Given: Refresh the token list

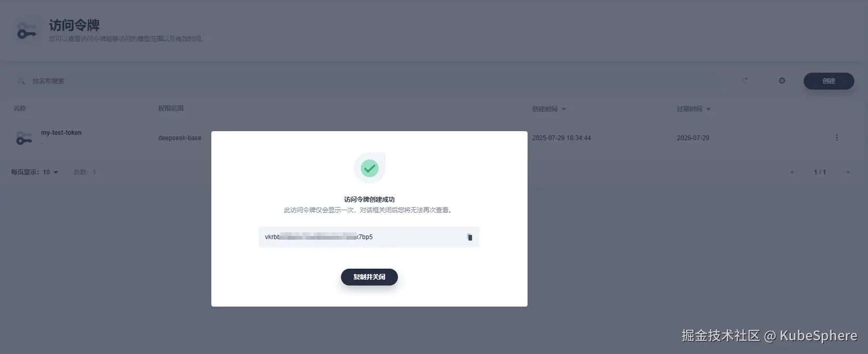Looking at the screenshot, I should [x=745, y=81].
